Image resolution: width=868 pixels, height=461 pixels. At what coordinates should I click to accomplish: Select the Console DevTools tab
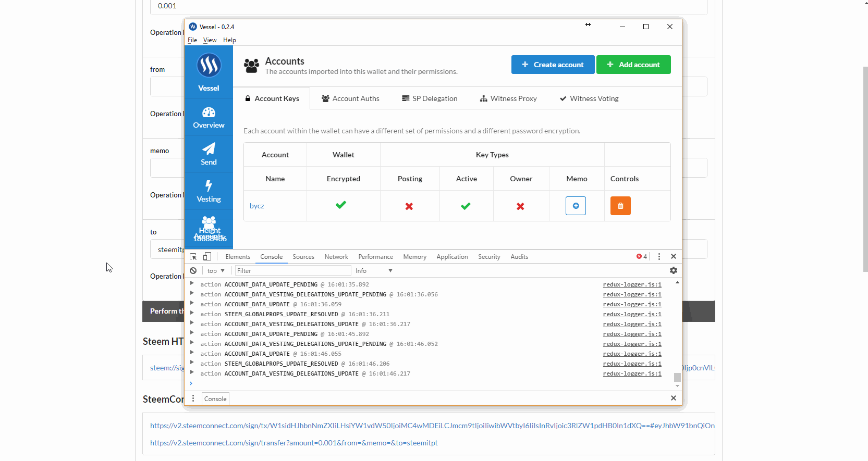pos(272,257)
